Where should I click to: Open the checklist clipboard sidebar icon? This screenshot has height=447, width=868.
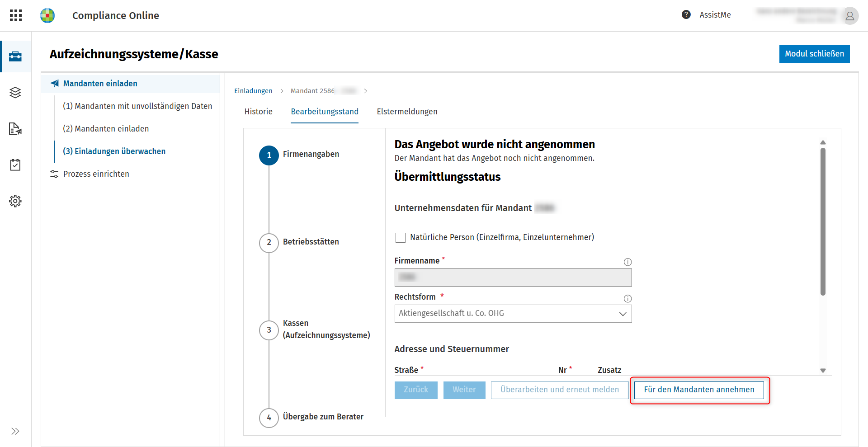pos(15,165)
